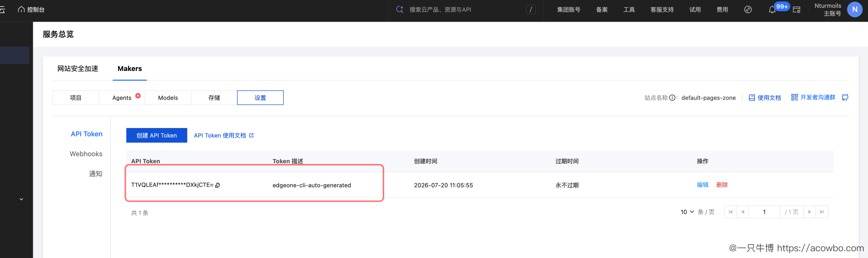Open Webhooks in the settings menu
868x258 pixels.
click(86, 154)
